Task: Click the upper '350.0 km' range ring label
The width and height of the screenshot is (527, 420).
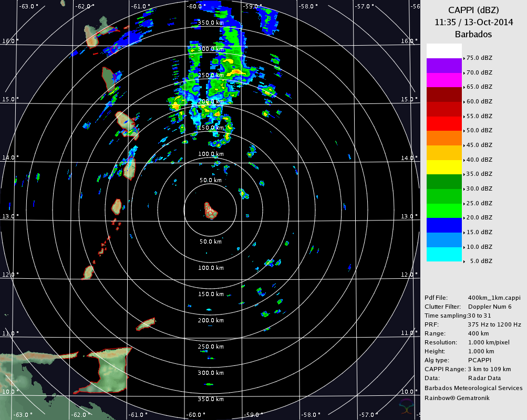Action: [211, 23]
